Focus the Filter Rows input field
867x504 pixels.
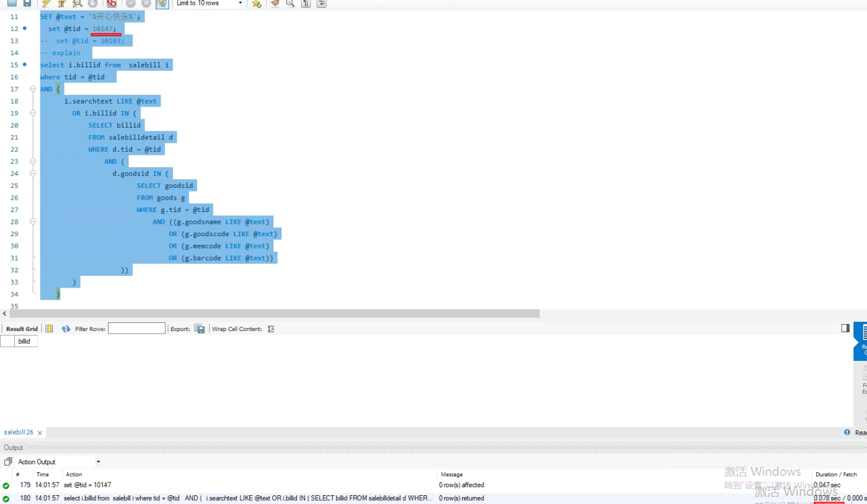click(136, 329)
